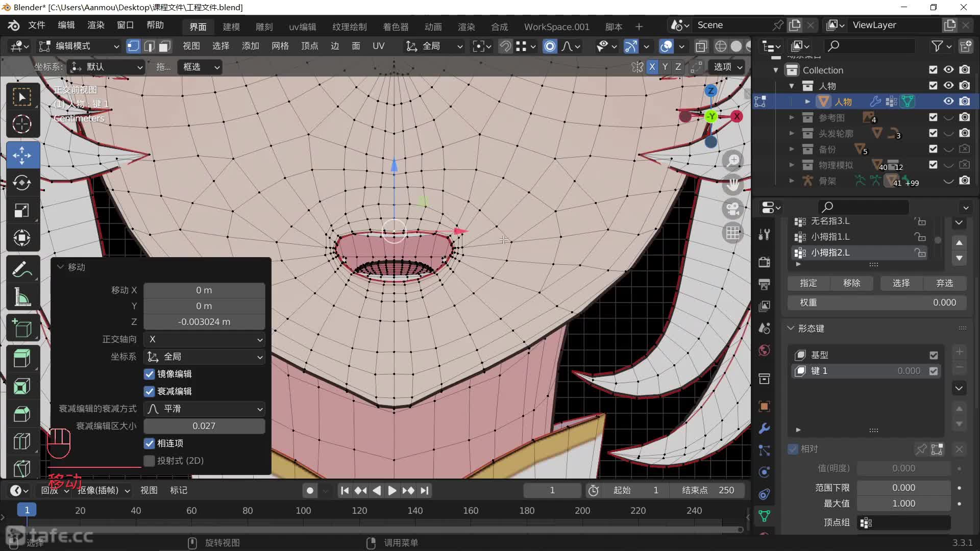The height and width of the screenshot is (551, 980).
Task: Open the 全局 transform orientation dropdown
Action: click(x=434, y=46)
